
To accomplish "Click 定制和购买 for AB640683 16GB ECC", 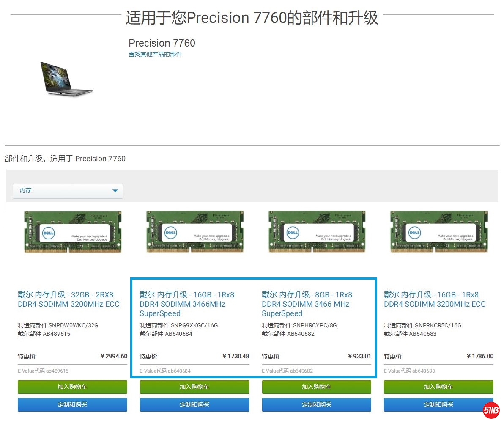I will (x=438, y=405).
